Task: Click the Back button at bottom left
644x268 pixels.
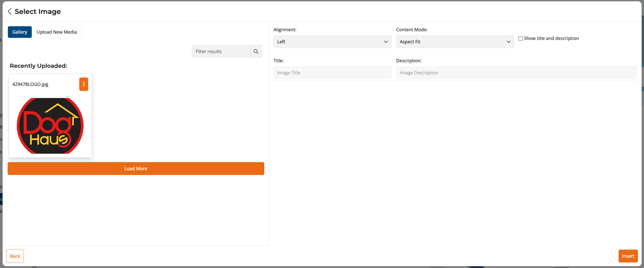Action: [15, 256]
